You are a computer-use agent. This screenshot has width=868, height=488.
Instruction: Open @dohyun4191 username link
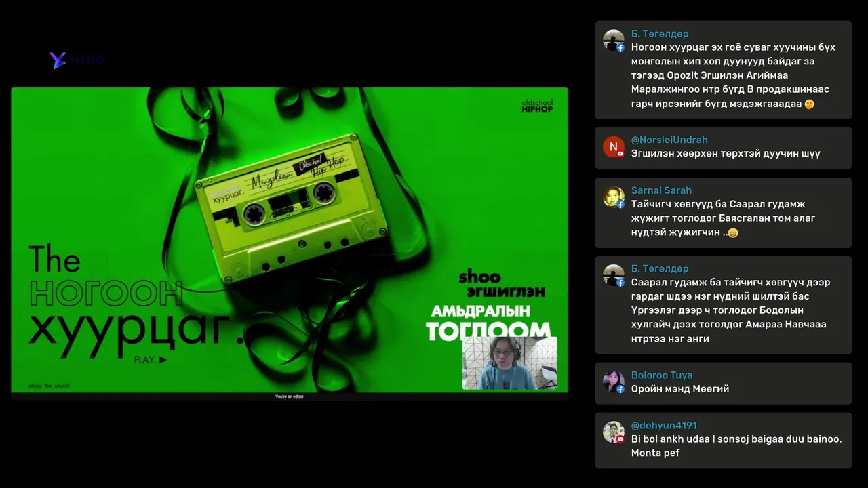664,426
